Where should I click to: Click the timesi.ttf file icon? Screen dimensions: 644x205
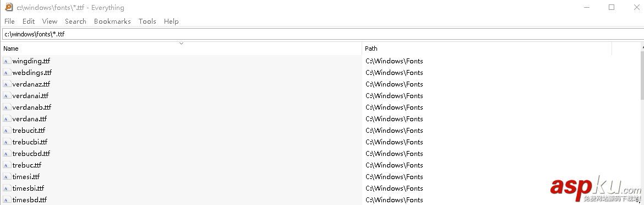(7, 177)
